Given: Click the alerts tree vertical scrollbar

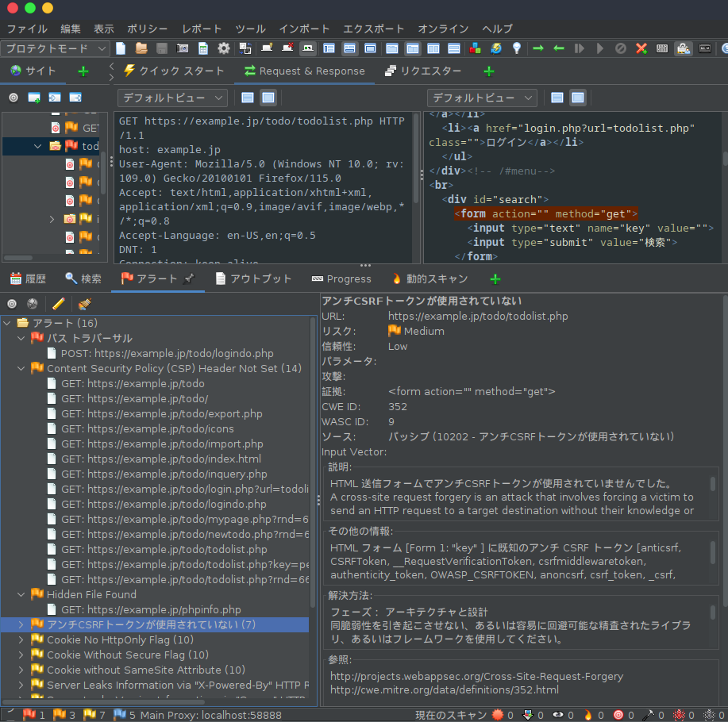Looking at the screenshot, I should 313,464.
